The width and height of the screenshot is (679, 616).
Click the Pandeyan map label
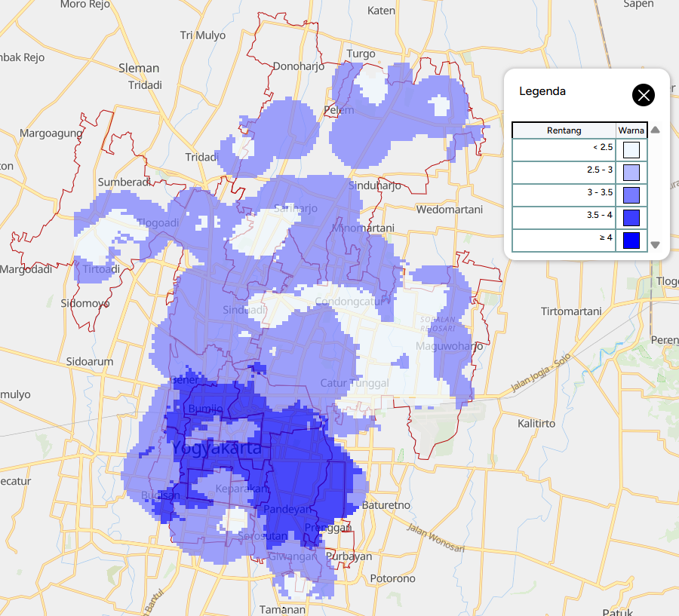(287, 509)
